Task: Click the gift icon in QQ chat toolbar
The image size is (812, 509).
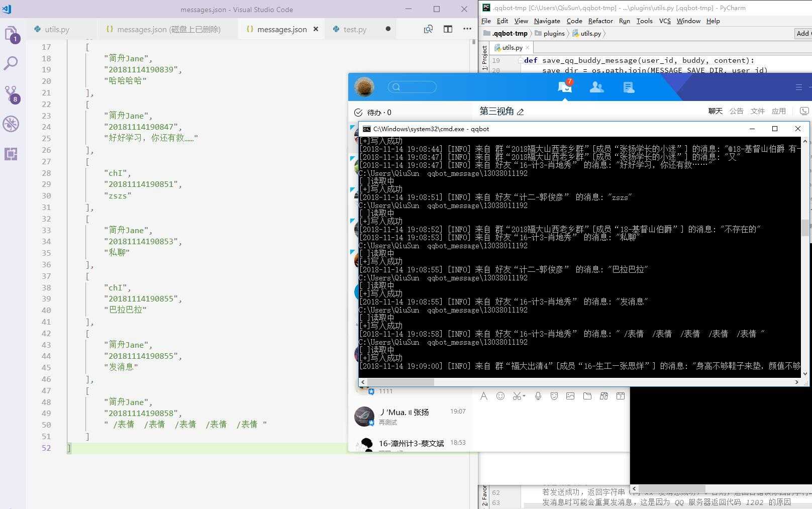Action: pos(604,396)
